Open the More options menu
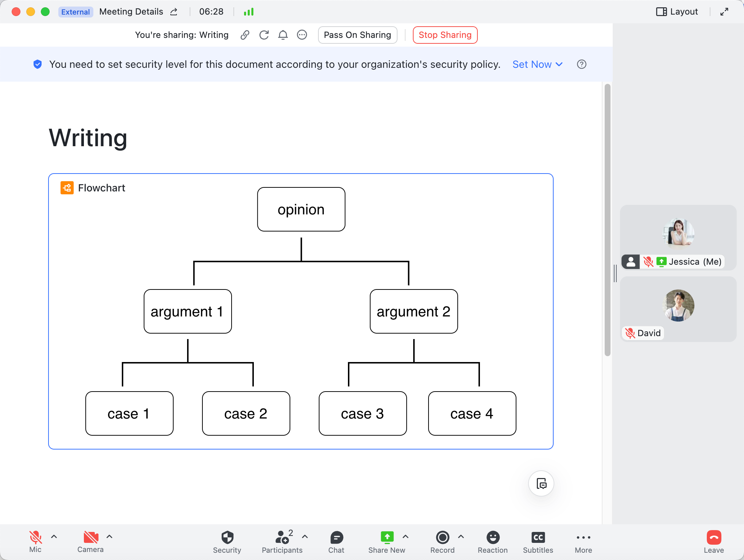Image resolution: width=744 pixels, height=560 pixels. (x=584, y=542)
